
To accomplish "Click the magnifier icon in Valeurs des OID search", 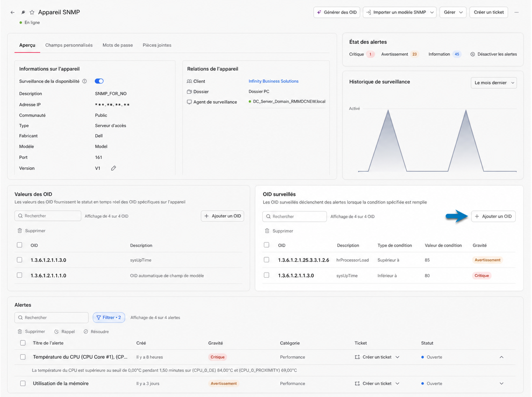I will coord(21,216).
